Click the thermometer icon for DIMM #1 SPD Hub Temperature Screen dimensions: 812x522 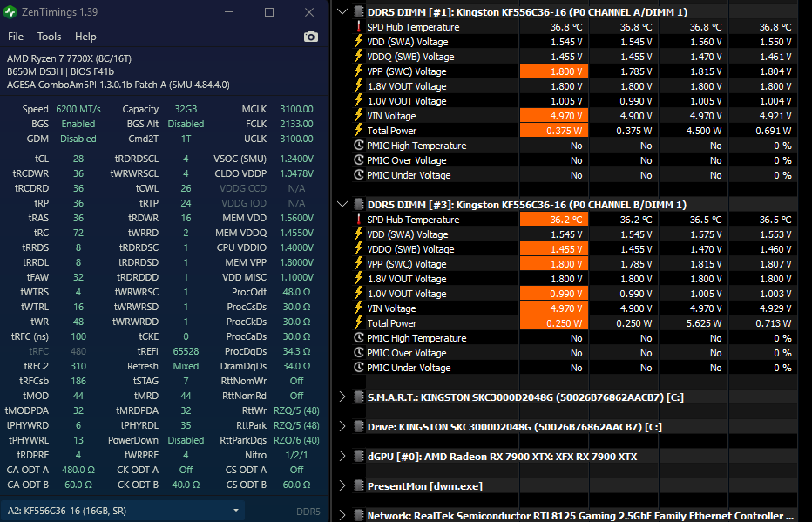tap(358, 26)
